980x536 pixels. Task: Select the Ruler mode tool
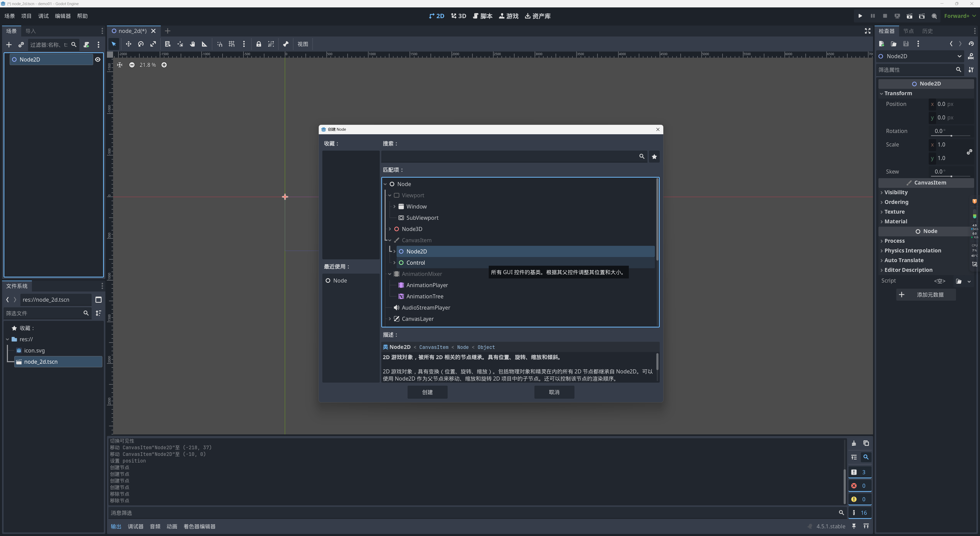pos(204,44)
